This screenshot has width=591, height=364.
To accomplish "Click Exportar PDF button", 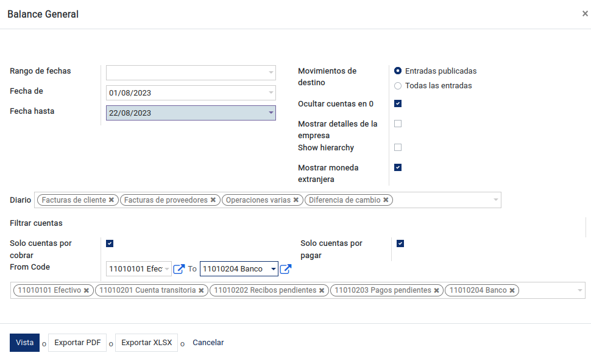I will coord(77,343).
